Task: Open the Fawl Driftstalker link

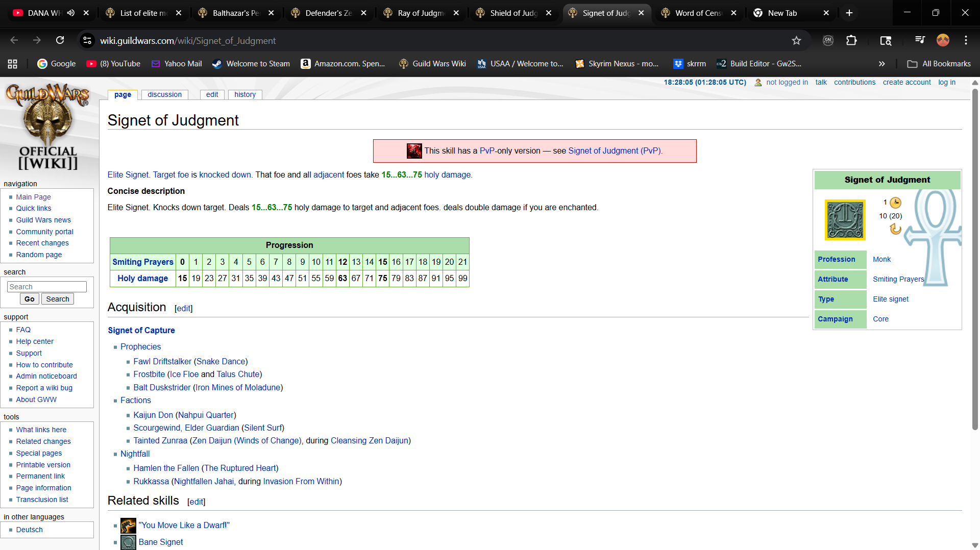Action: click(x=162, y=362)
